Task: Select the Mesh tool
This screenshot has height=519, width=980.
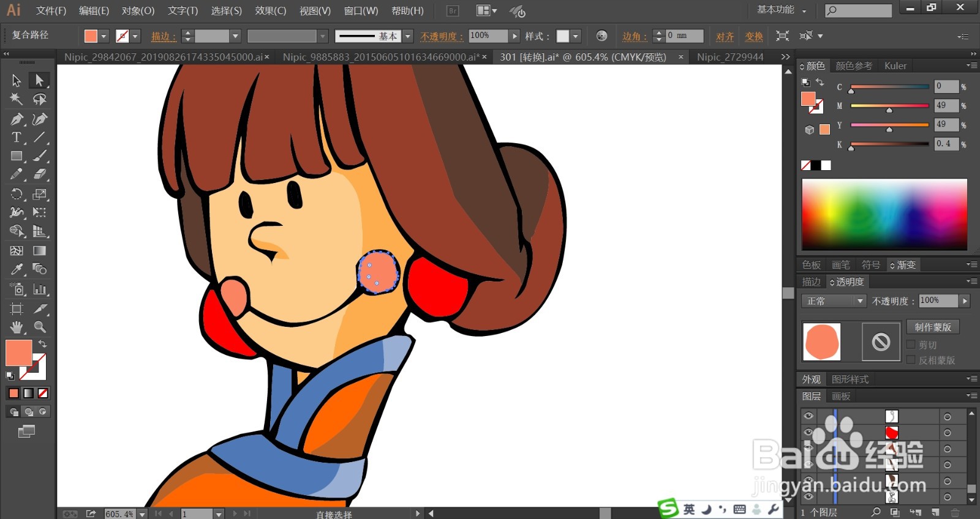Action: point(17,250)
